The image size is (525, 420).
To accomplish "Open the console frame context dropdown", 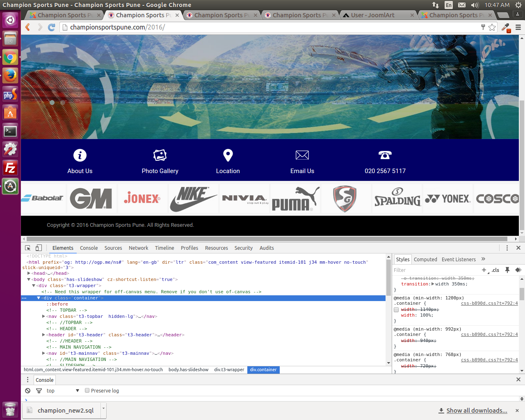I will click(x=62, y=390).
